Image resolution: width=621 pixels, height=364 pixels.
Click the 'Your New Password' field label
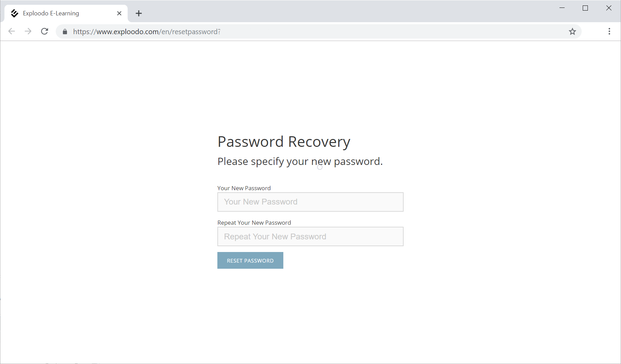tap(244, 188)
